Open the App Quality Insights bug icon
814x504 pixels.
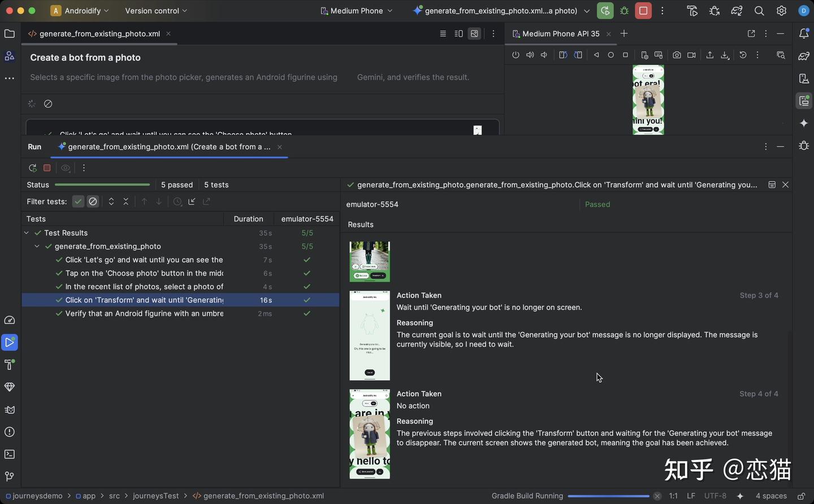pyautogui.click(x=804, y=145)
